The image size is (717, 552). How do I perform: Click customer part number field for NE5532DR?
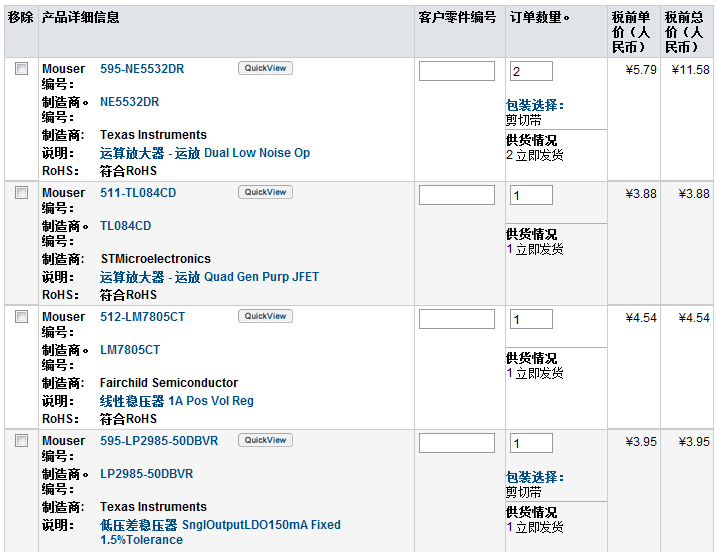pos(457,71)
